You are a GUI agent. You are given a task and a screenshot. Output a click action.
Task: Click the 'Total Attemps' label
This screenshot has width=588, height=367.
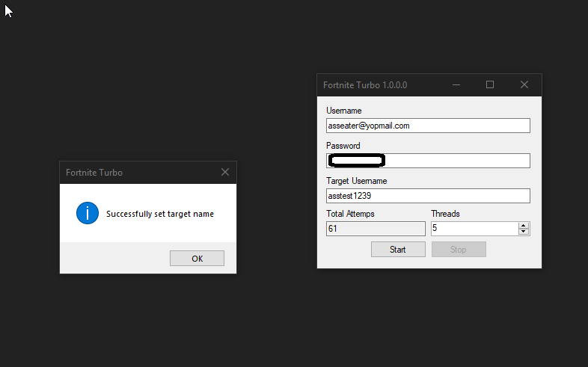[350, 214]
